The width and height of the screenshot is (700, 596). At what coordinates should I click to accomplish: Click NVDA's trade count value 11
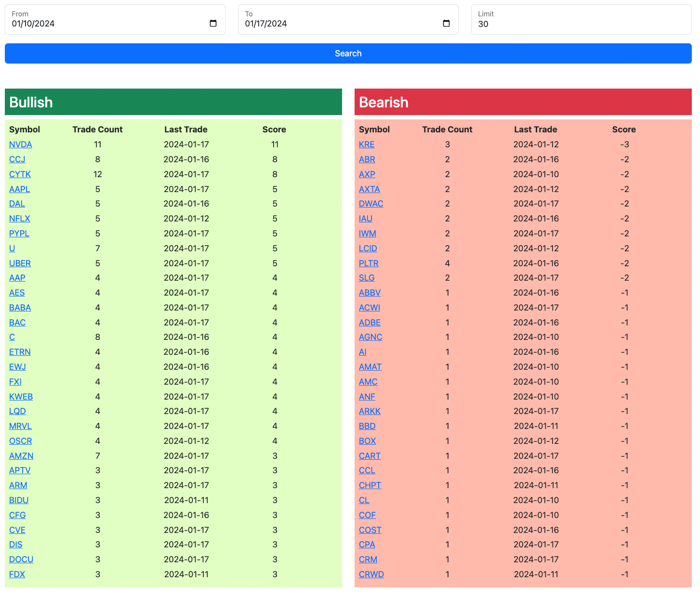point(98,144)
